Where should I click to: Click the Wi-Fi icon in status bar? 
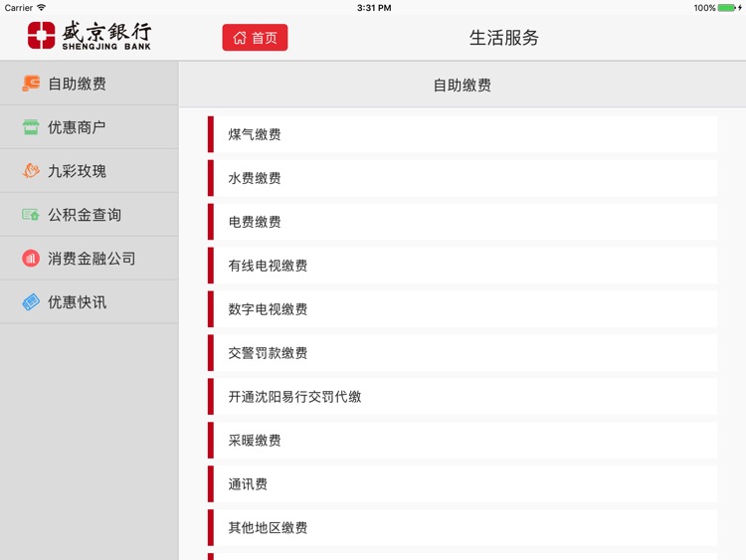[x=42, y=8]
